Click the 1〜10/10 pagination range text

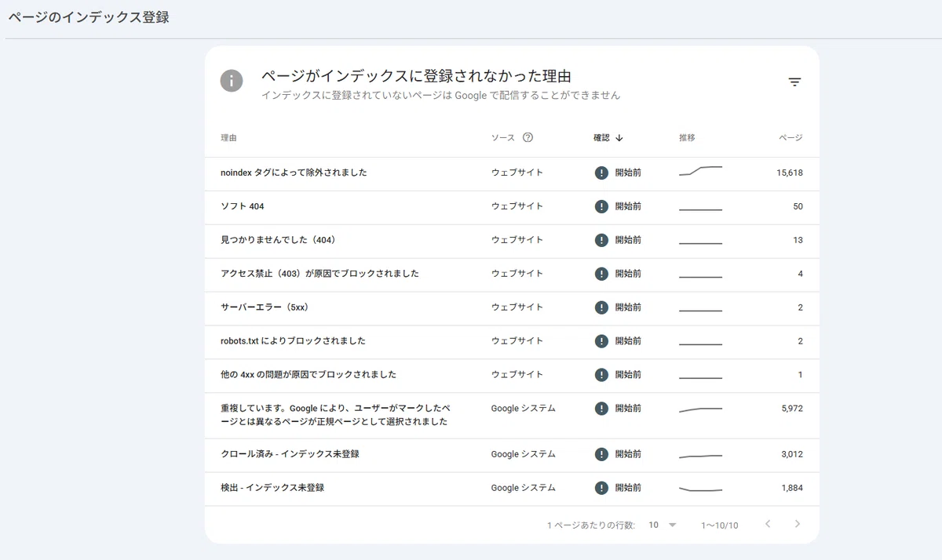click(x=720, y=525)
